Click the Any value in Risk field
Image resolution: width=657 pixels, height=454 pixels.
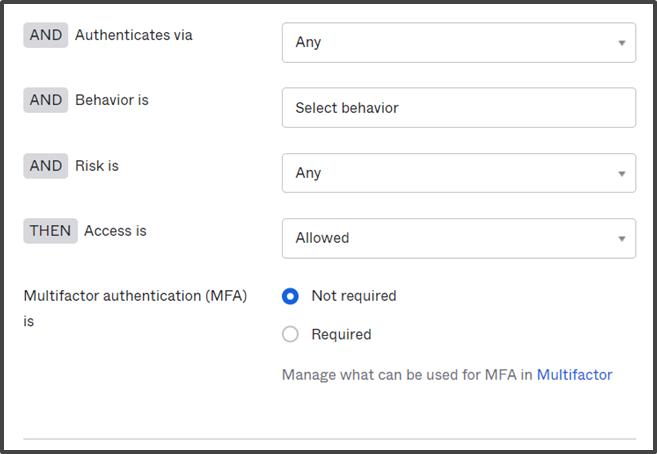click(x=308, y=173)
